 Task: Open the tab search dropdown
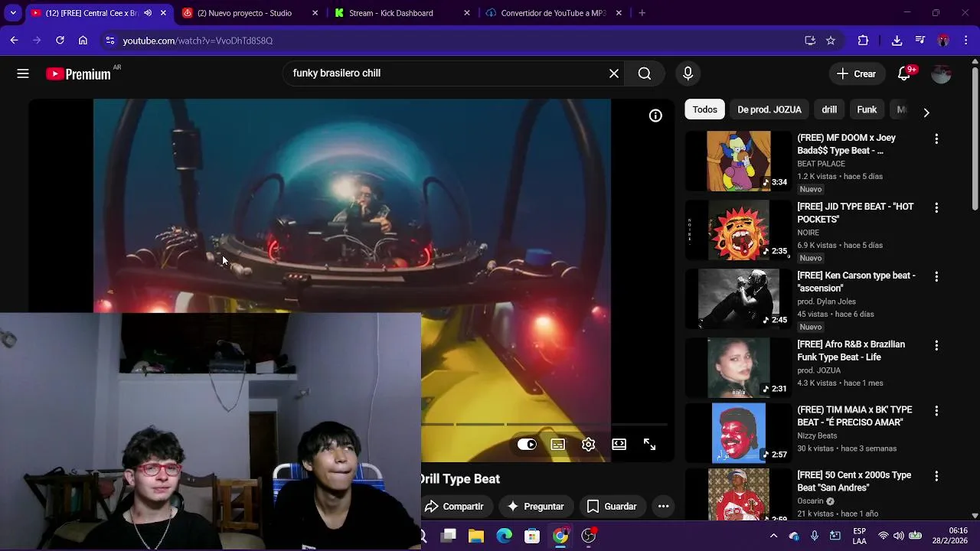(13, 13)
